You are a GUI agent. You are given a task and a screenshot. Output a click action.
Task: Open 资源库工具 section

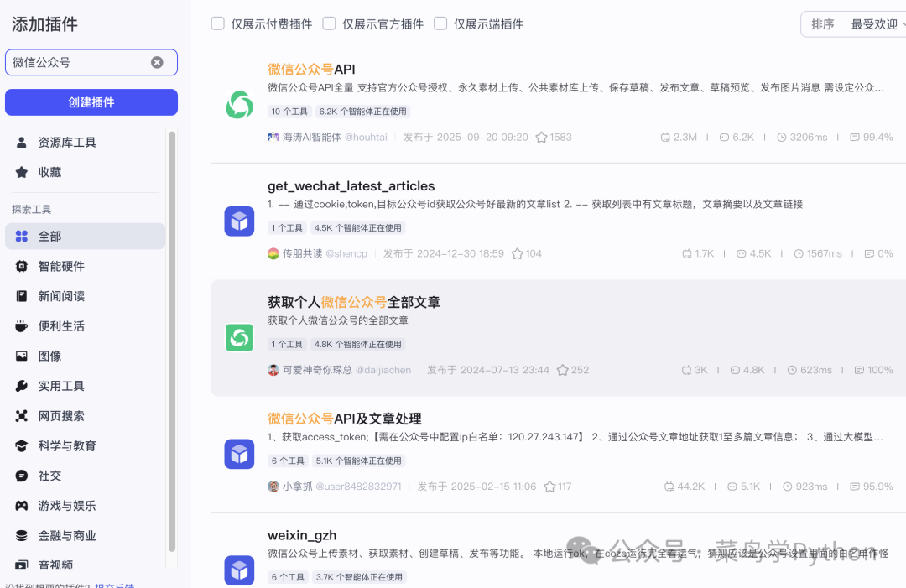coord(85,142)
